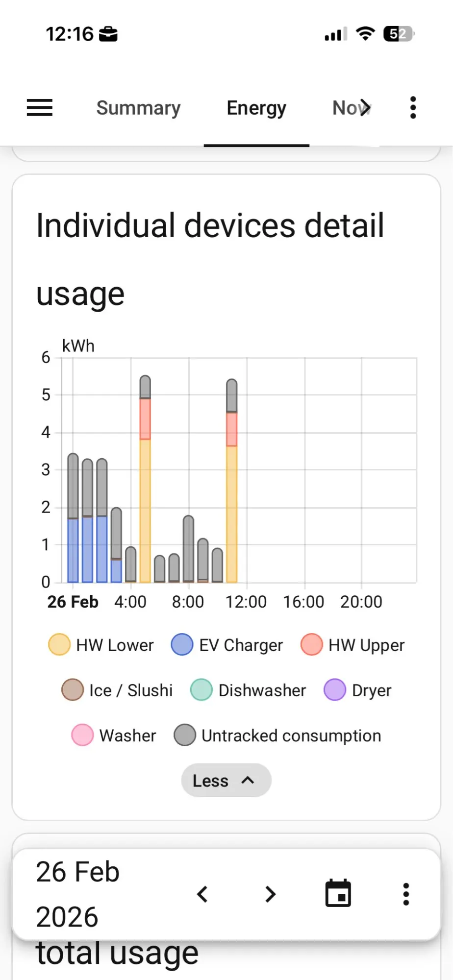Toggle the Washer legend label
Viewport: 453px width, 980px height.
point(127,735)
